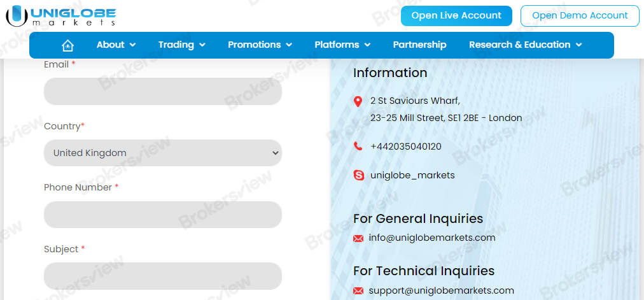This screenshot has width=644, height=300.
Task: Click the red location pin icon
Action: coord(358,101)
